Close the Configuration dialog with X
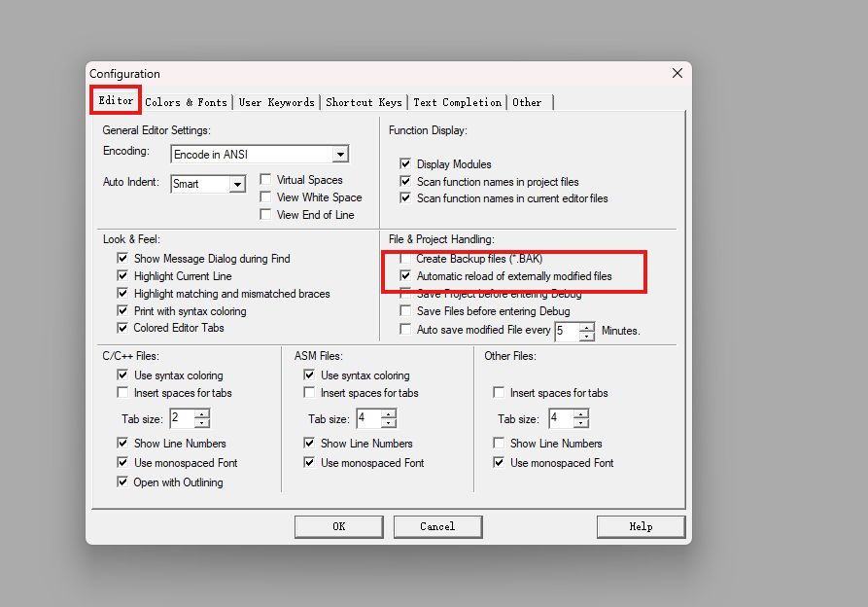 click(x=677, y=74)
